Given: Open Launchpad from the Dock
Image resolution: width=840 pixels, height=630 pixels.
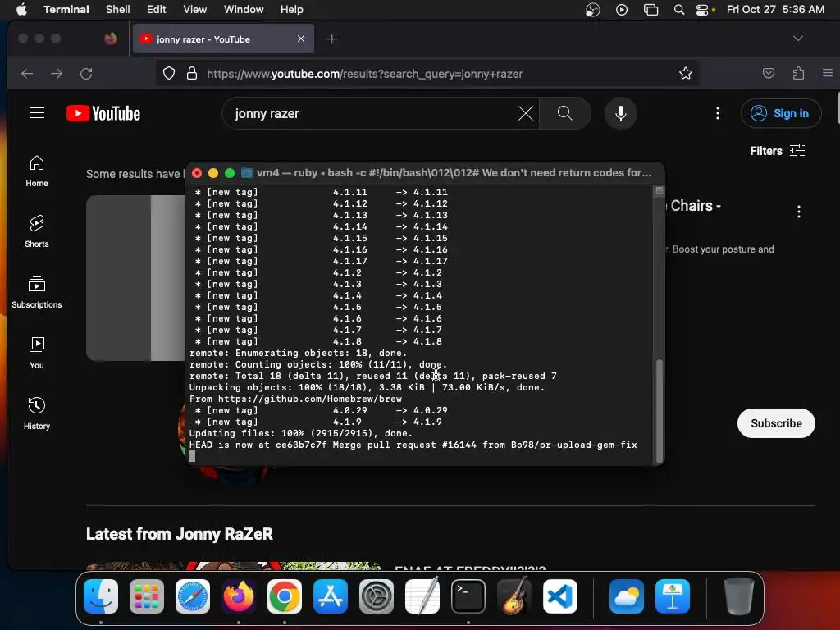Looking at the screenshot, I should [x=147, y=596].
